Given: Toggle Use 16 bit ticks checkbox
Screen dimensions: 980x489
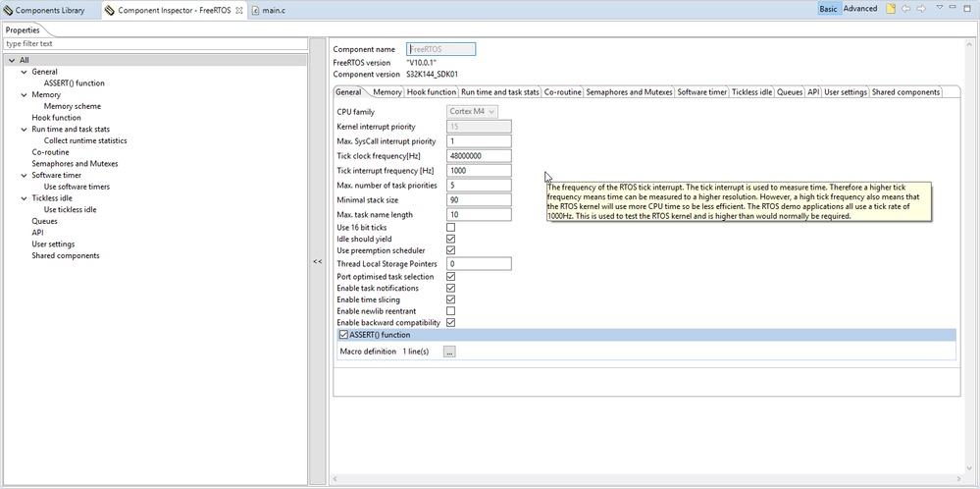Looking at the screenshot, I should point(450,228).
